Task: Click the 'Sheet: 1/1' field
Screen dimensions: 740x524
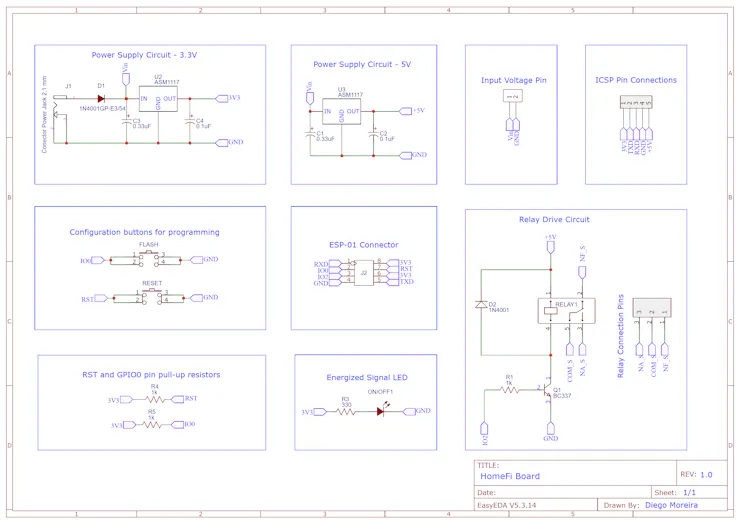Action: [x=675, y=492]
